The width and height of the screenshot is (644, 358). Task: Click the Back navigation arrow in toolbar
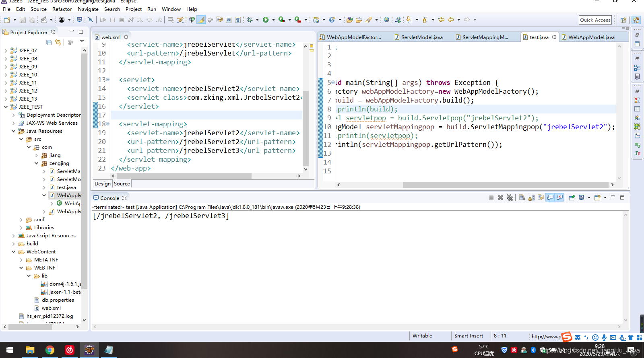pos(451,19)
